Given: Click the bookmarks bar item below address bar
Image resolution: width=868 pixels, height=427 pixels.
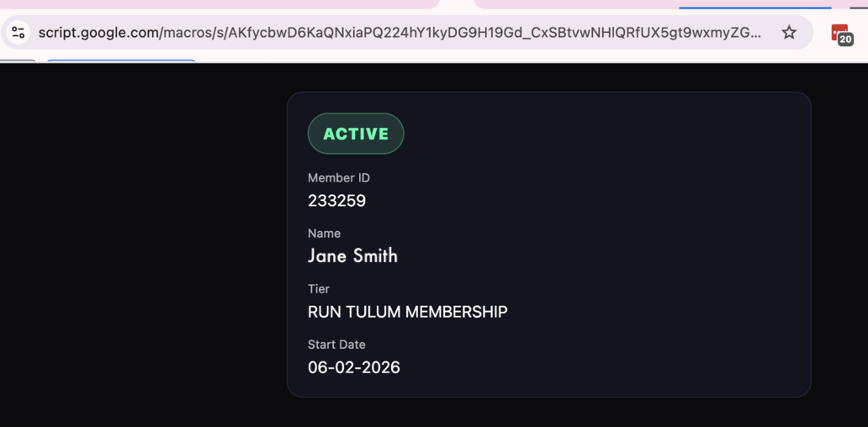Looking at the screenshot, I should tap(120, 61).
